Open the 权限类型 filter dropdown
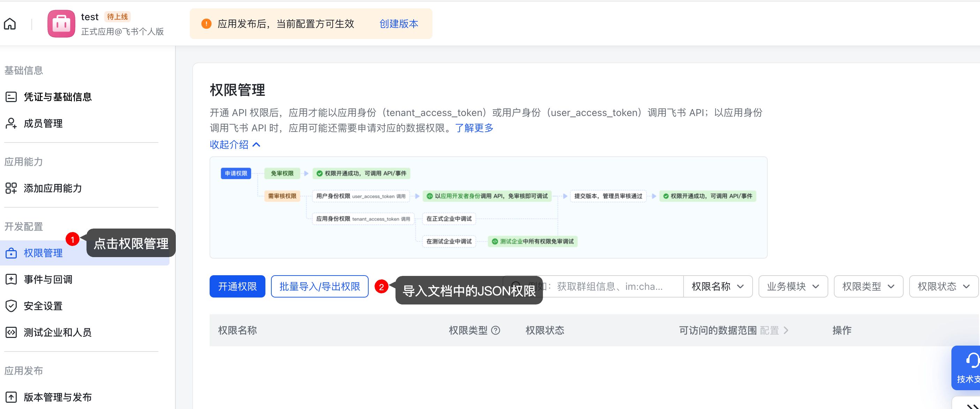980x409 pixels. 868,286
